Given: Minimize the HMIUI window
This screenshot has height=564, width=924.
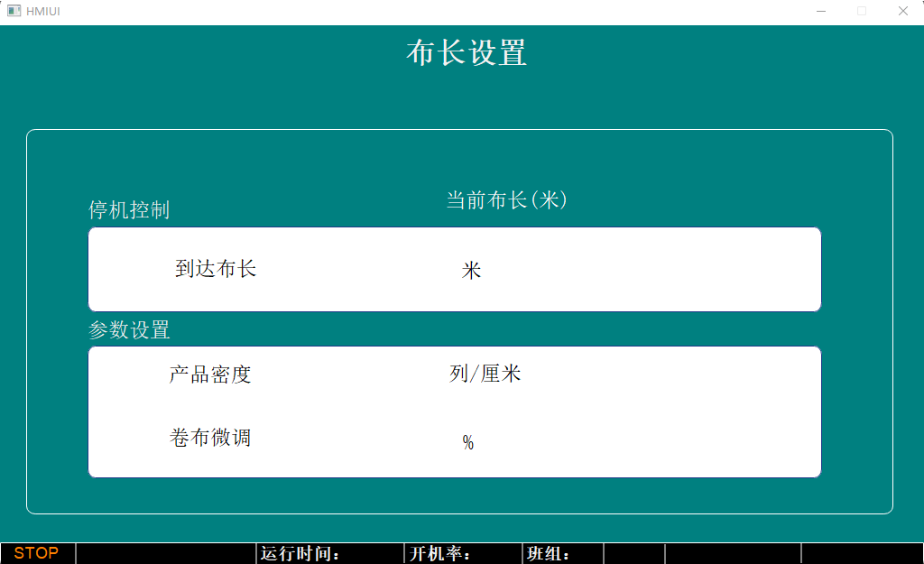Looking at the screenshot, I should pos(821,11).
